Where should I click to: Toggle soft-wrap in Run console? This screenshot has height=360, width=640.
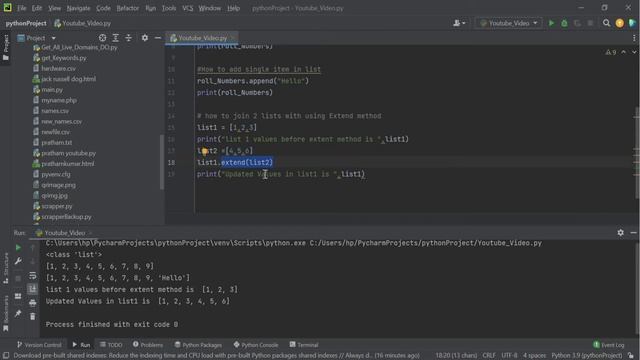(x=33, y=276)
